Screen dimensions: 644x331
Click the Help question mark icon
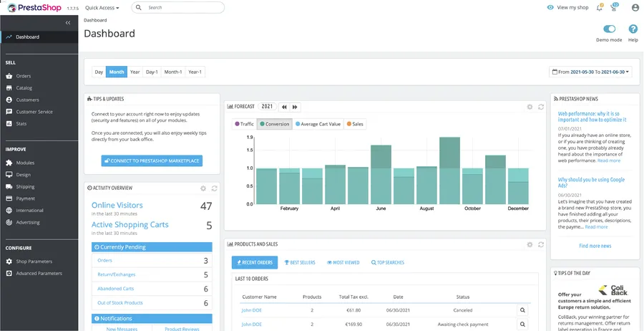633,29
